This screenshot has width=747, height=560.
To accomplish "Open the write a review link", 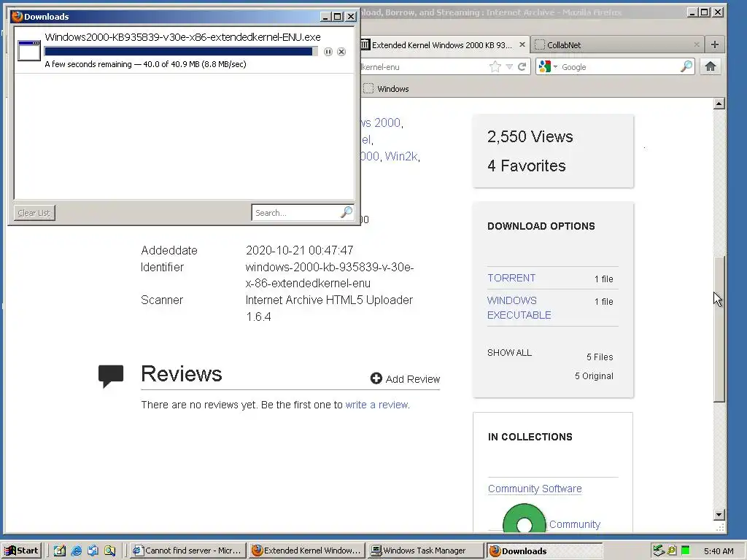I will point(376,405).
